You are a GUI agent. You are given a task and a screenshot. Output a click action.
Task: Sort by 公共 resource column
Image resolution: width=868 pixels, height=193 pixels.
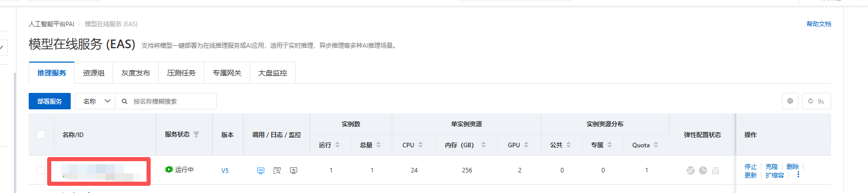pos(569,145)
